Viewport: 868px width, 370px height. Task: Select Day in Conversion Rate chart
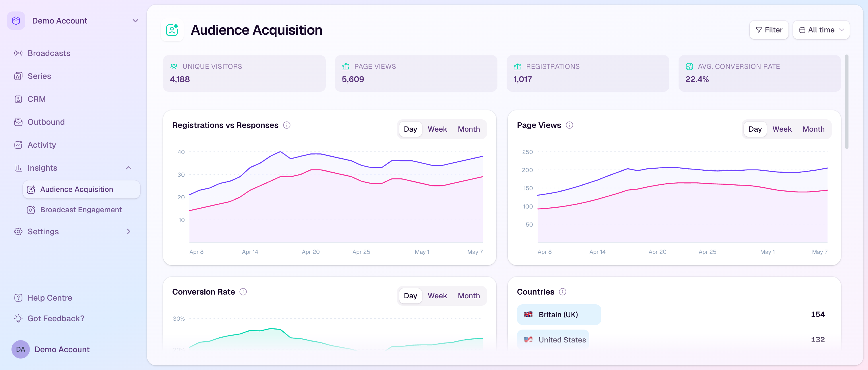(x=410, y=296)
